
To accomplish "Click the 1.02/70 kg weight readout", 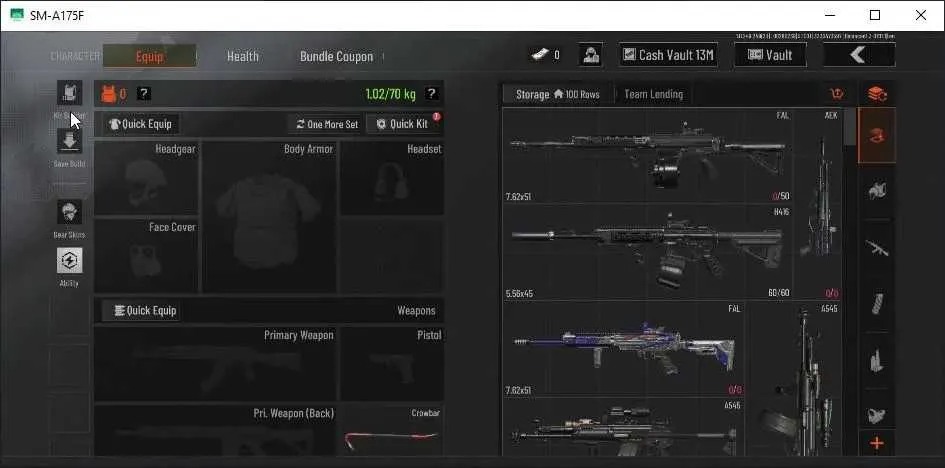I will (391, 94).
